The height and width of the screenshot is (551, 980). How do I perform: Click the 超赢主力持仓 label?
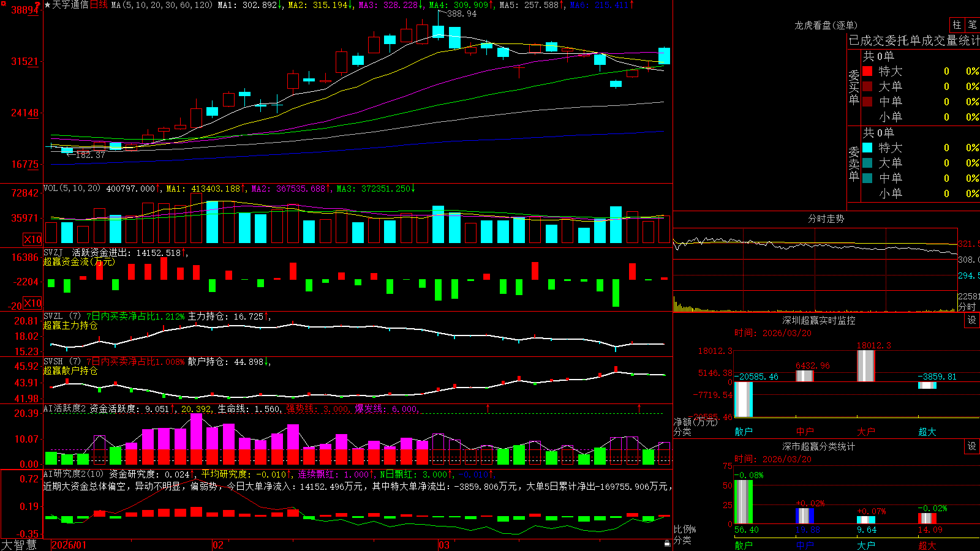tap(70, 325)
